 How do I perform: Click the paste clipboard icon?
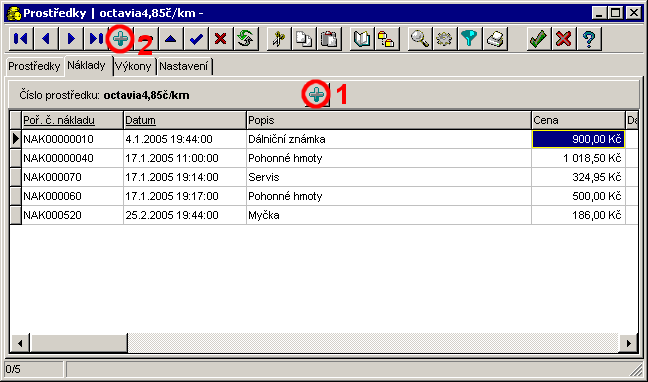tap(329, 39)
